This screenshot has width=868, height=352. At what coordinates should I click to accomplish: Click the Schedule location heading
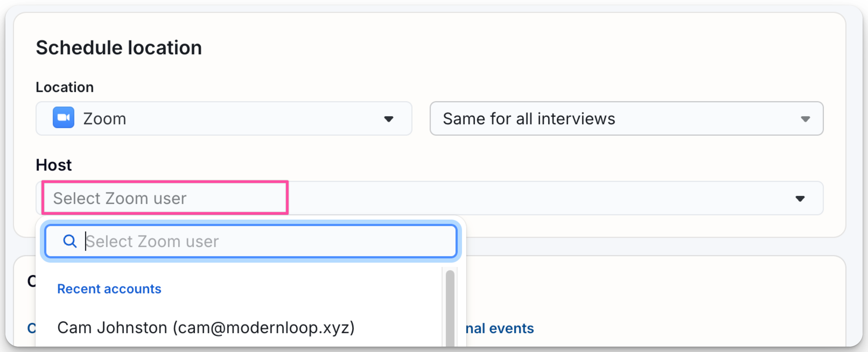pyautogui.click(x=119, y=47)
